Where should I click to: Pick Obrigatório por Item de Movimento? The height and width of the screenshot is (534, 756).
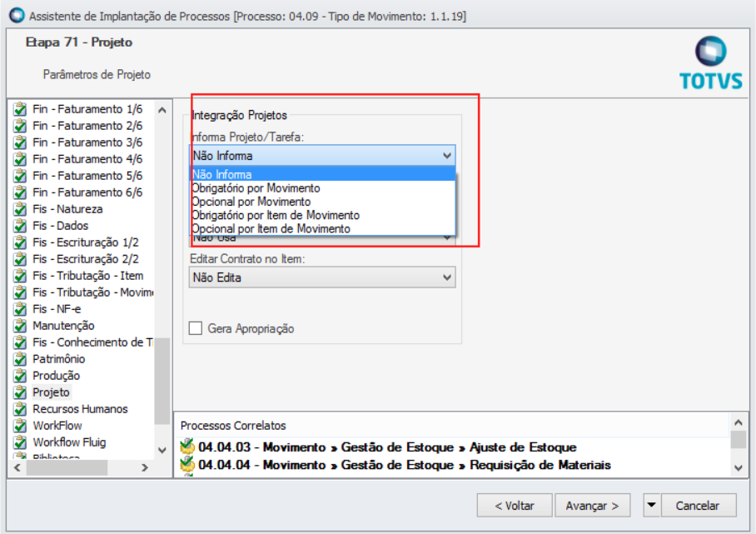point(322,215)
